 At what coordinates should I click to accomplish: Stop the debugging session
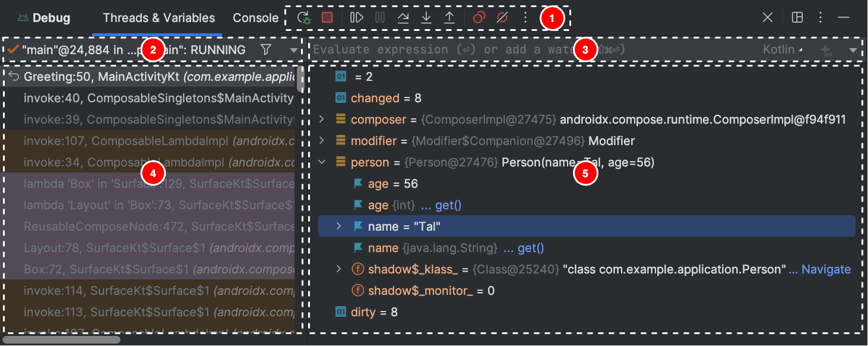click(327, 18)
